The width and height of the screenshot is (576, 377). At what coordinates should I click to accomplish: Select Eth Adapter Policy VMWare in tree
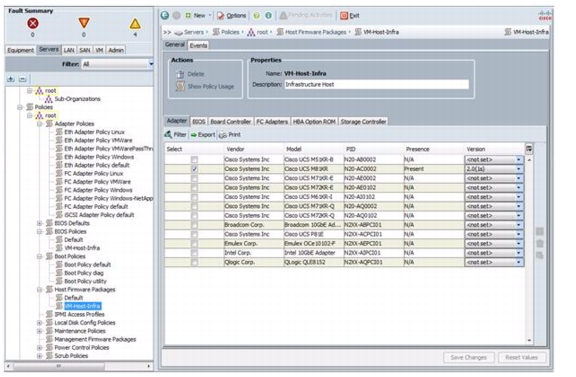[98, 140]
